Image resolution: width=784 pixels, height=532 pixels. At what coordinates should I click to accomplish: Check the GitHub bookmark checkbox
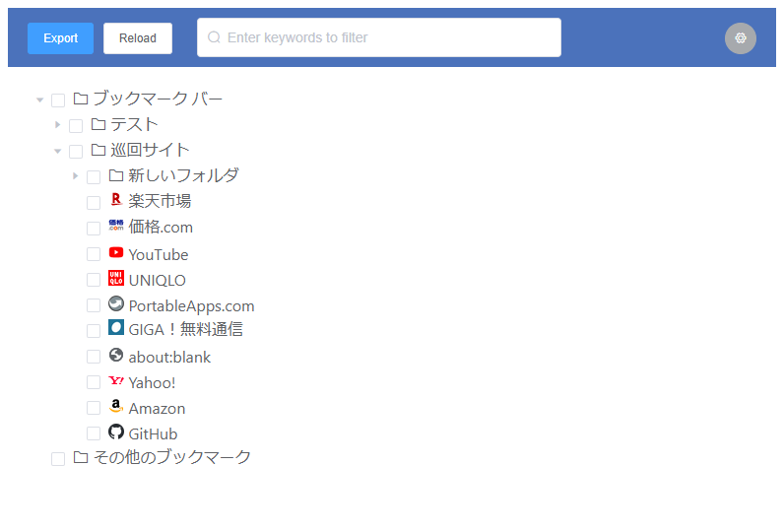pos(94,433)
